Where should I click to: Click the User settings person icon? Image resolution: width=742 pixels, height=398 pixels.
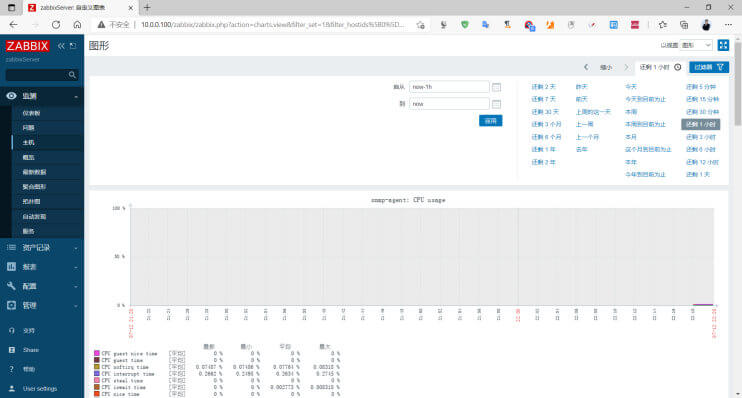12,389
